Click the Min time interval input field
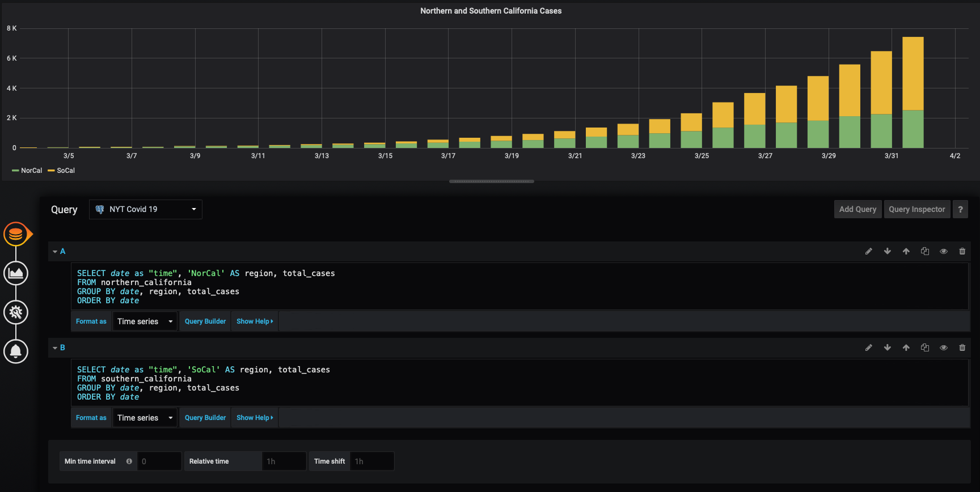This screenshot has height=492, width=980. point(159,461)
